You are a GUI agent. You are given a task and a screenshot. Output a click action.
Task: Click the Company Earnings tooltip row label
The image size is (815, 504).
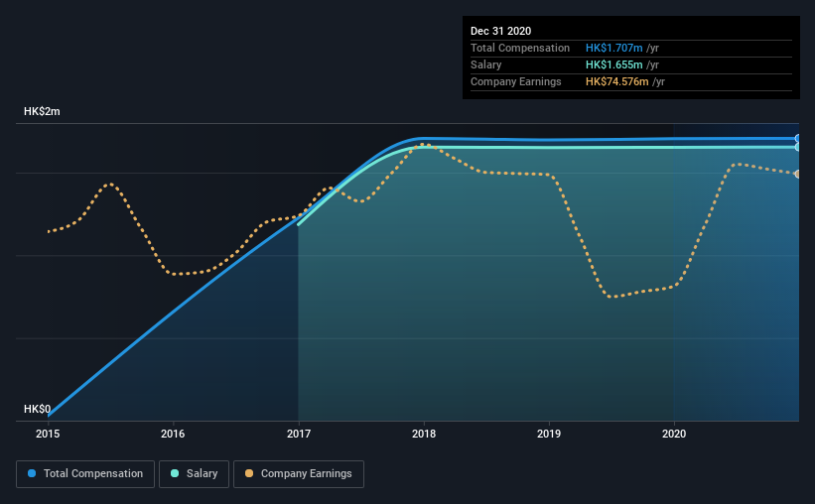pyautogui.click(x=515, y=81)
